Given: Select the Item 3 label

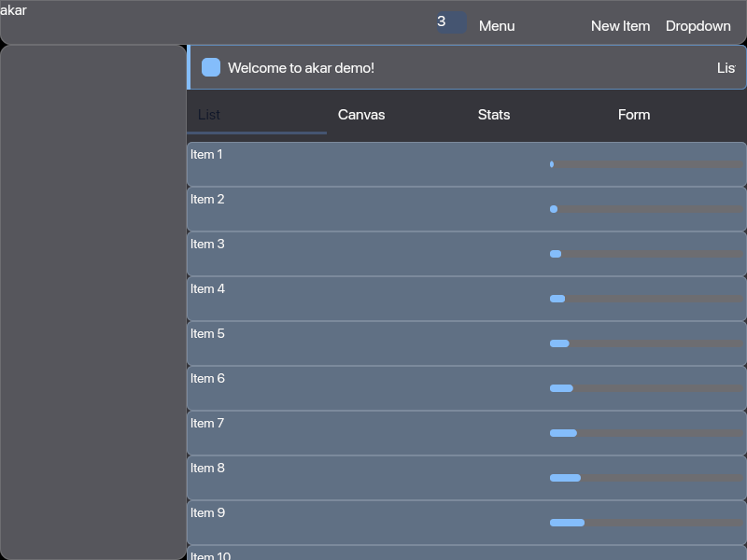Looking at the screenshot, I should [x=207, y=244].
